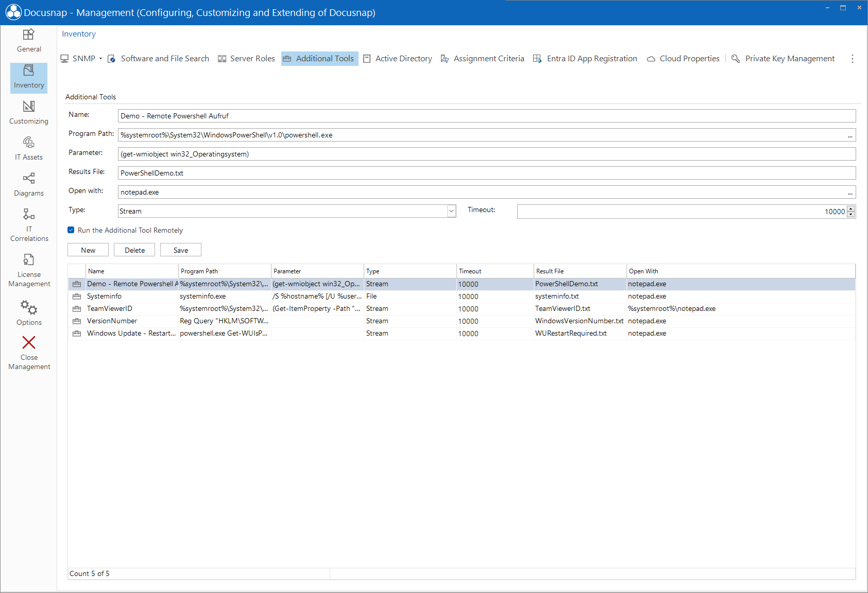
Task: Click the toolbar overflow three-dots icon
Action: click(x=853, y=59)
